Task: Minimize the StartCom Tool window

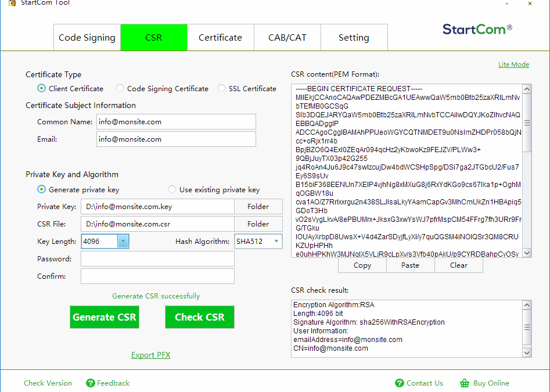Action: coord(507,3)
